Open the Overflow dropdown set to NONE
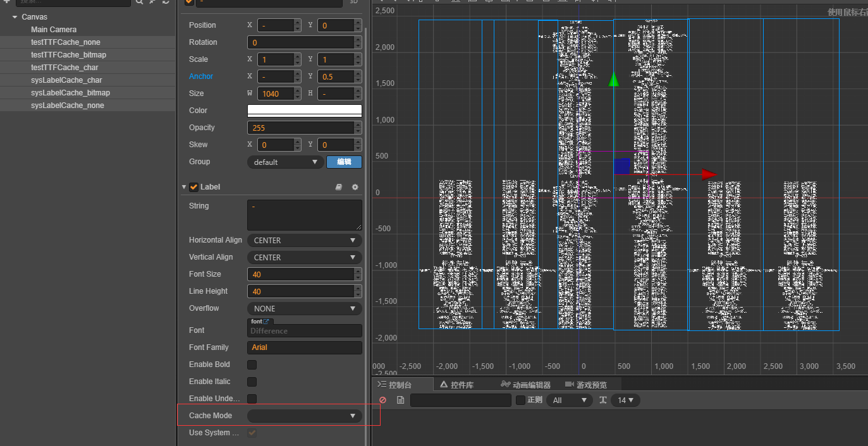 [304, 308]
